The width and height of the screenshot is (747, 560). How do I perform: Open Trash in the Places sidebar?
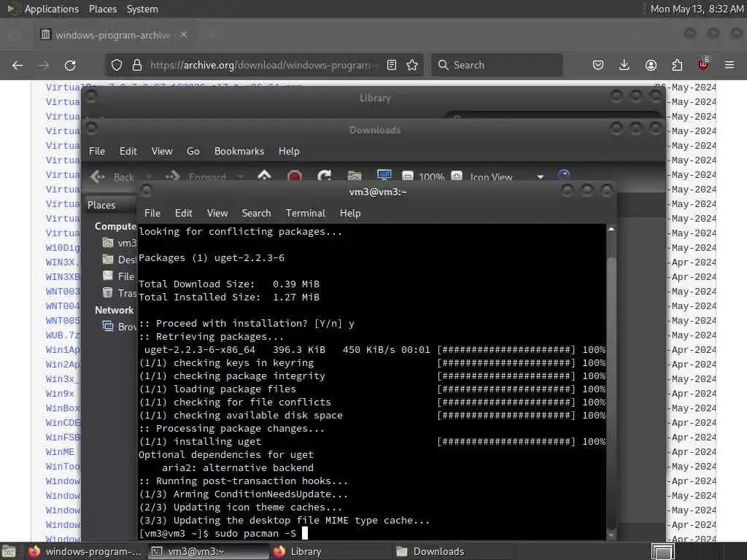click(x=120, y=293)
